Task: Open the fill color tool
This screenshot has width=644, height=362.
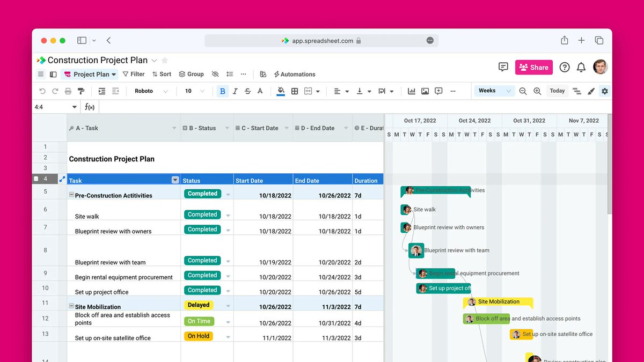Action: point(280,91)
